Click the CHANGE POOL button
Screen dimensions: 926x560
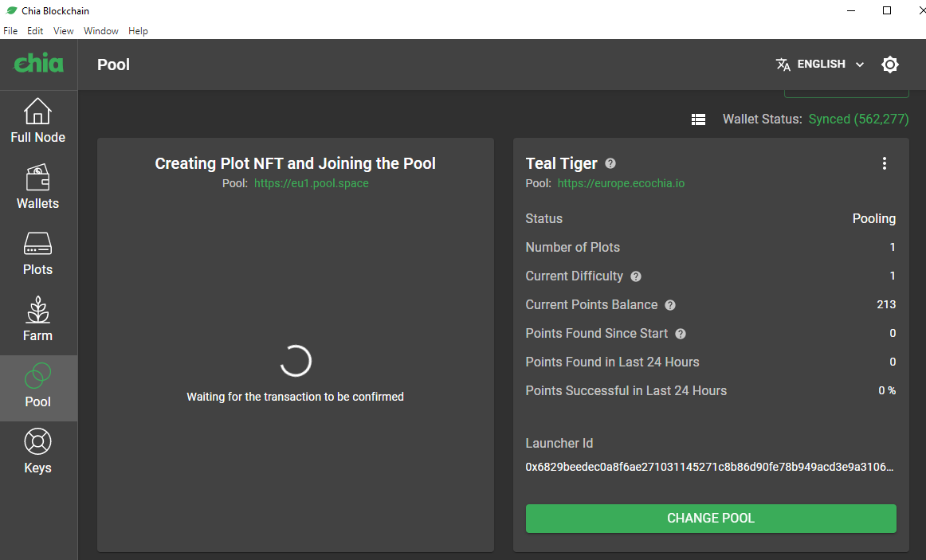coord(711,518)
